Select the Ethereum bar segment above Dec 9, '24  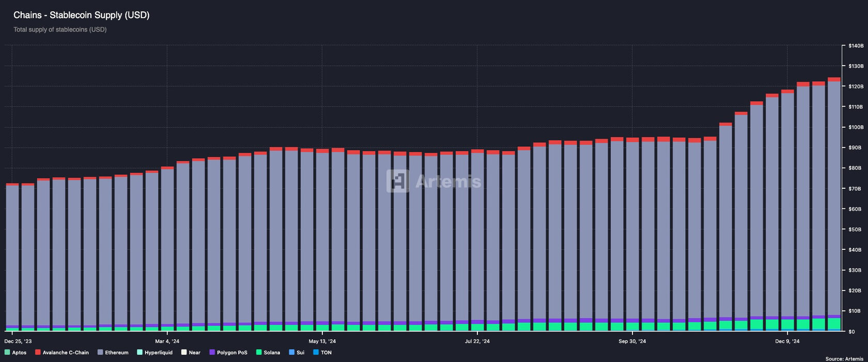coord(787,205)
